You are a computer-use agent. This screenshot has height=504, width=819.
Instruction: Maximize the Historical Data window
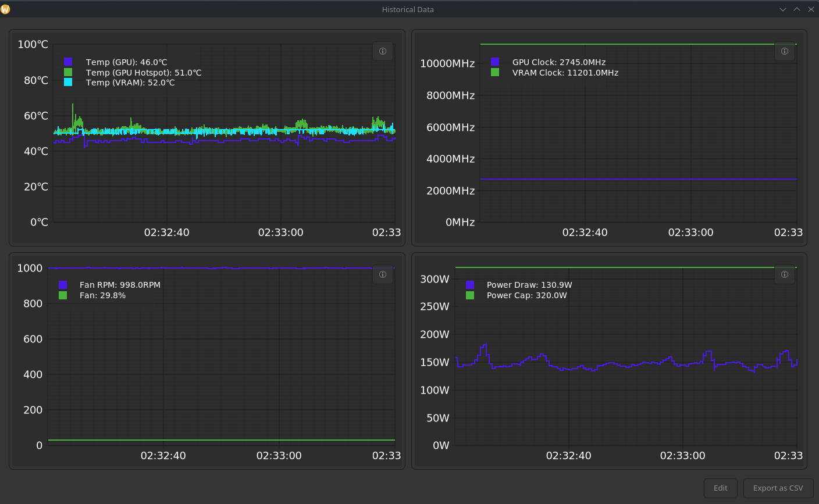(797, 9)
